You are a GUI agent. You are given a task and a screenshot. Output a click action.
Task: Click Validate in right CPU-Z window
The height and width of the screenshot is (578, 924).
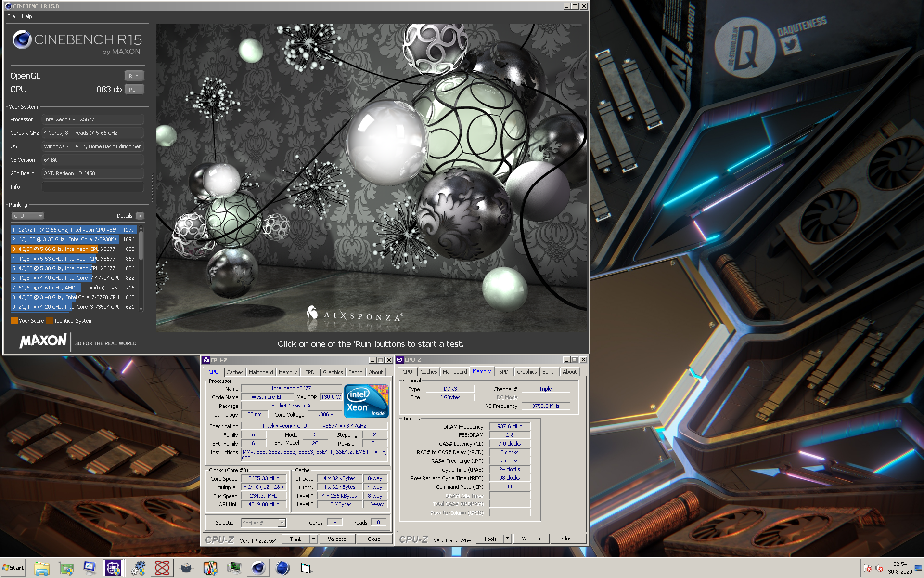coord(531,539)
